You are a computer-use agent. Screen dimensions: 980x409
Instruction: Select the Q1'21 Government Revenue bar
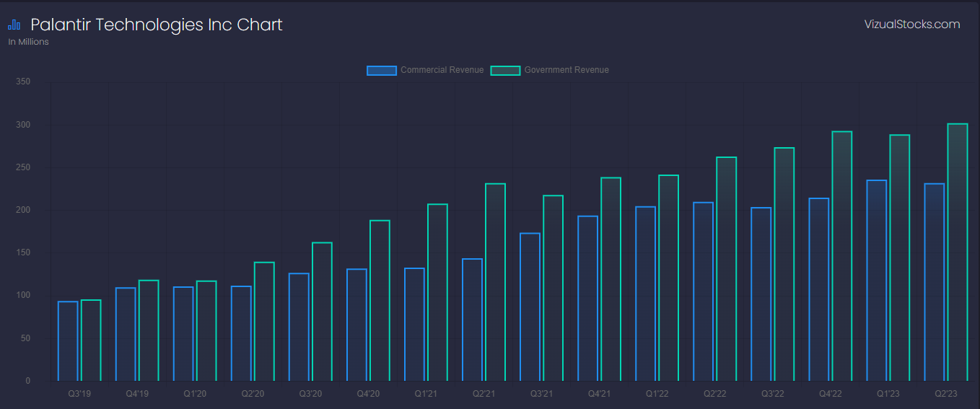click(437, 292)
